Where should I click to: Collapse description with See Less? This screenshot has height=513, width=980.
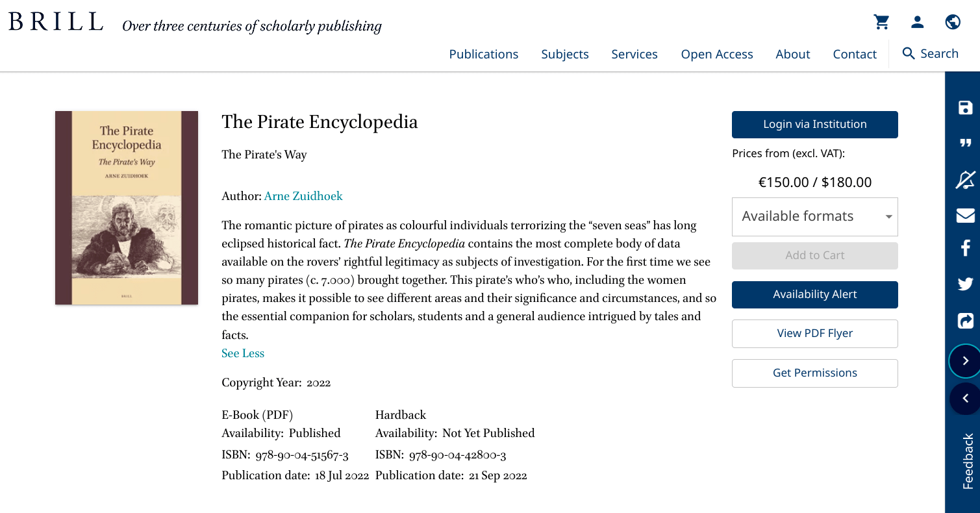[x=243, y=353]
